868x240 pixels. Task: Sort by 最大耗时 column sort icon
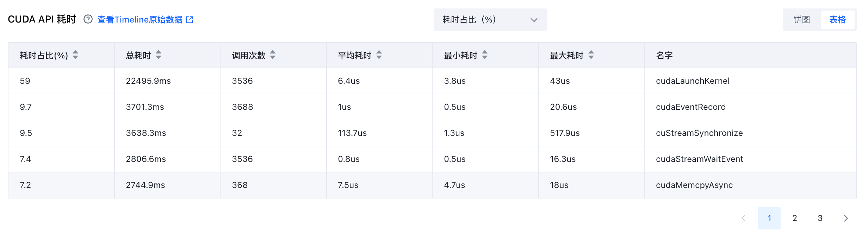591,55
